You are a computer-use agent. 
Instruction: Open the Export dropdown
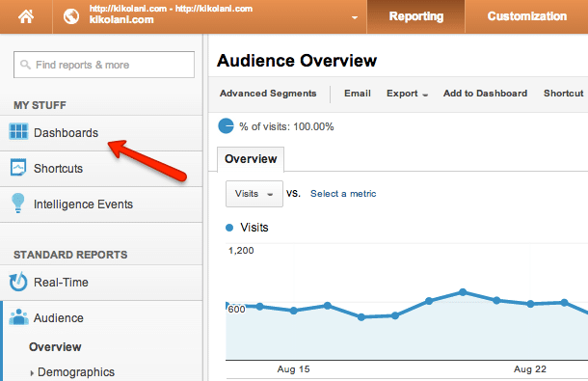click(x=407, y=94)
